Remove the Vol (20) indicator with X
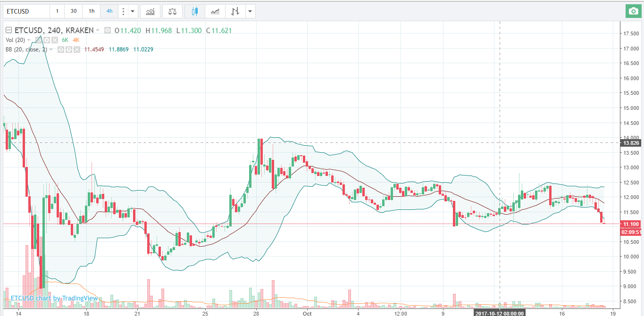The width and height of the screenshot is (644, 316). coord(54,40)
